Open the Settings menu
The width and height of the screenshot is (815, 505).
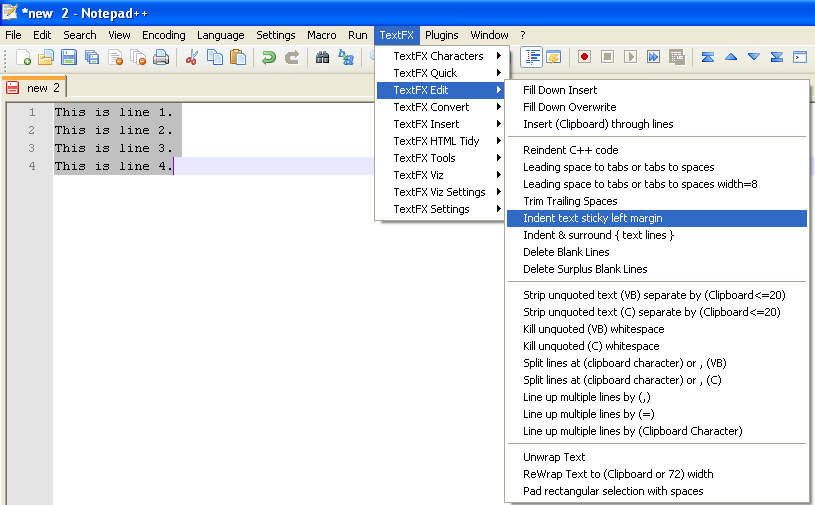(275, 35)
